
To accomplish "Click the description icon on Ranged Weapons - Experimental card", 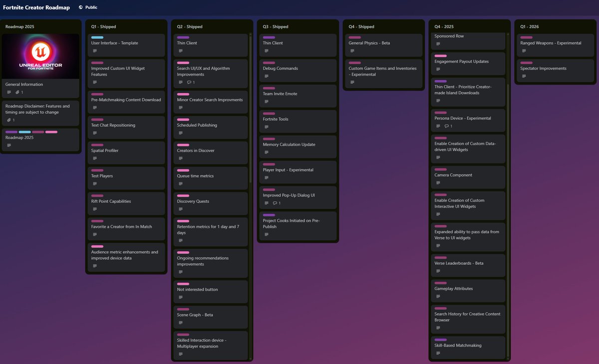I will coord(525,50).
